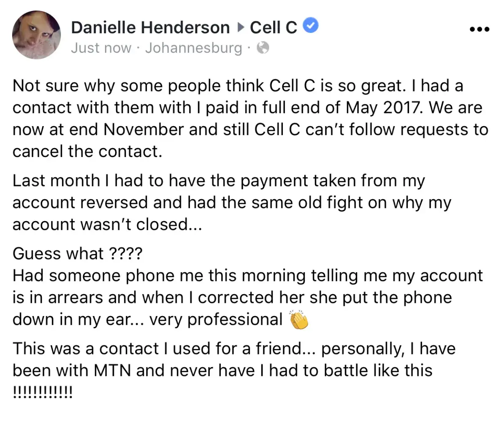The height and width of the screenshot is (422, 504).
Task: Click the 'Had someone phone me' line
Action: (247, 276)
